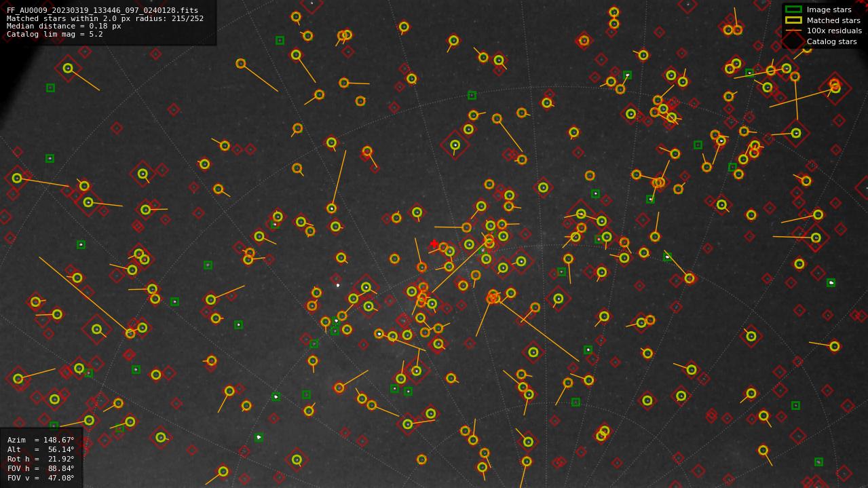Click the red Catalog stars legend diamond
The image size is (868, 488).
(x=793, y=41)
